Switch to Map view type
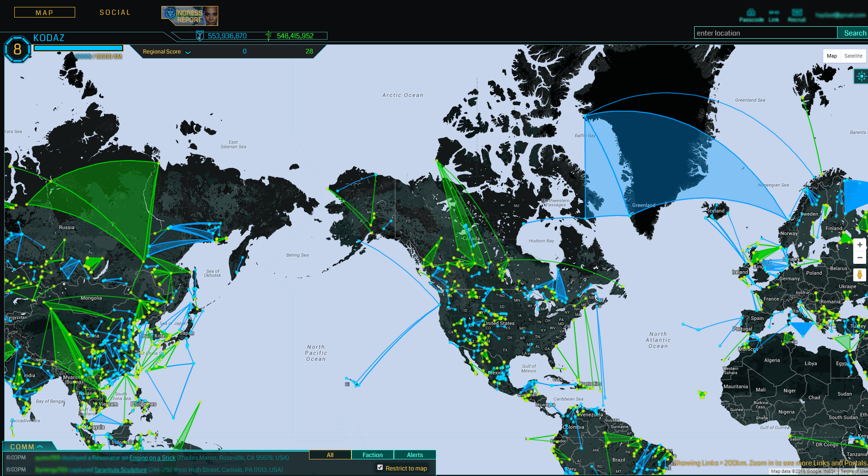The height and width of the screenshot is (476, 868). pyautogui.click(x=832, y=56)
